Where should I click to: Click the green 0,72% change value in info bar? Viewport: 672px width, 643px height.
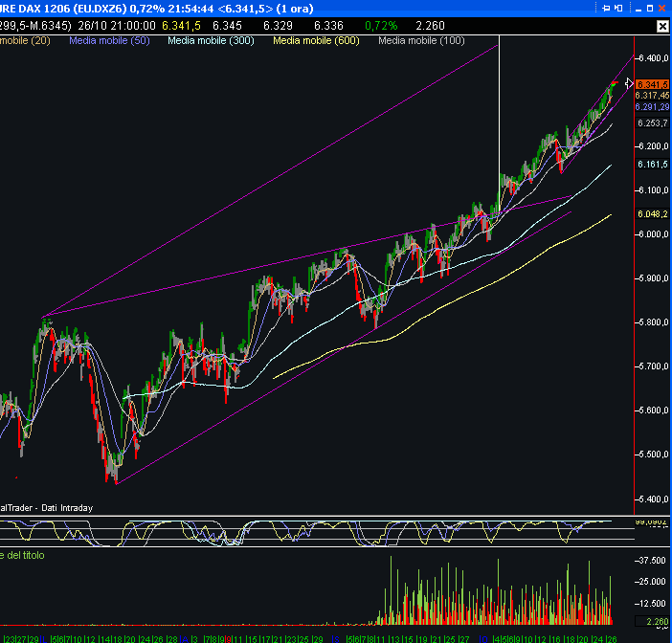click(381, 26)
